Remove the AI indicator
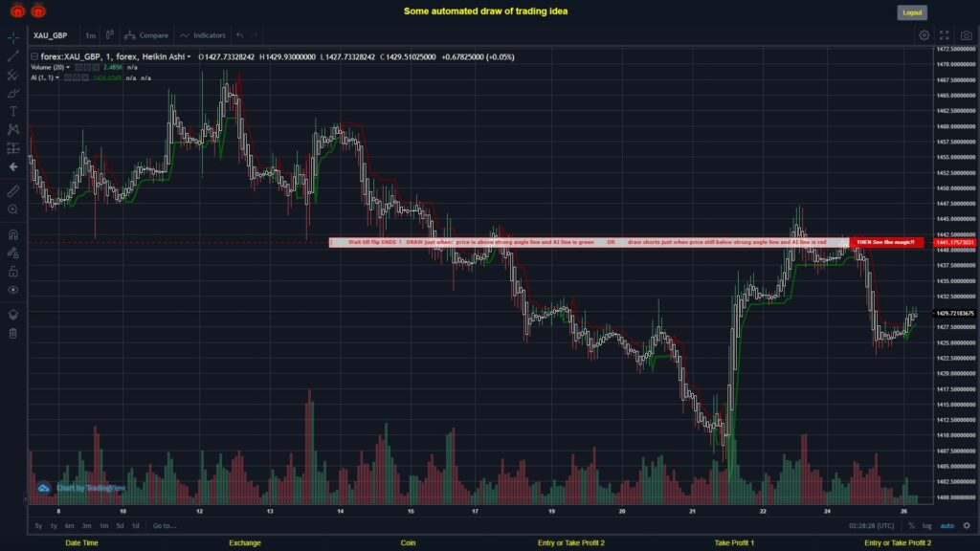 (85, 77)
